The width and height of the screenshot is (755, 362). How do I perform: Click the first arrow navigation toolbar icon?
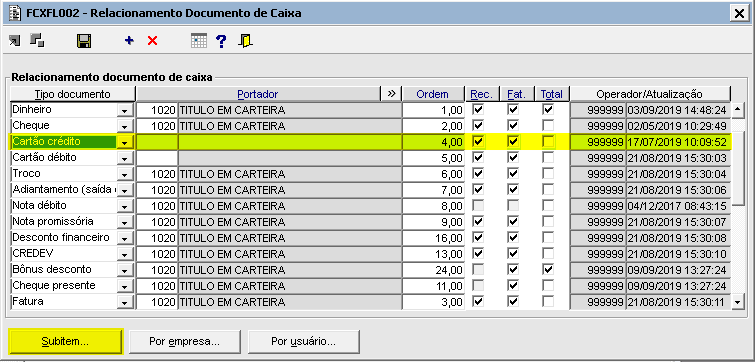tap(14, 41)
